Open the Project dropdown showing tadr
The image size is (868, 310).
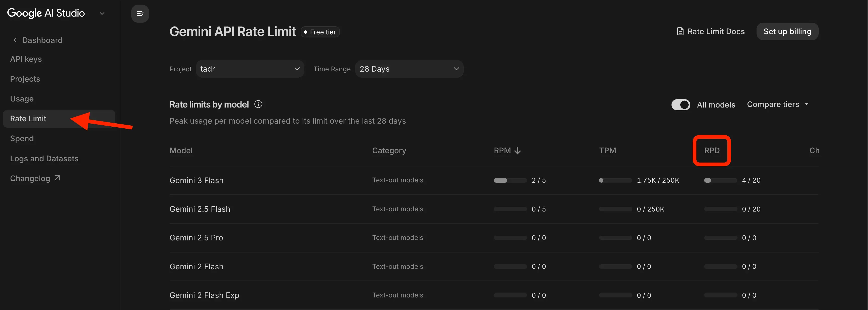(x=250, y=69)
